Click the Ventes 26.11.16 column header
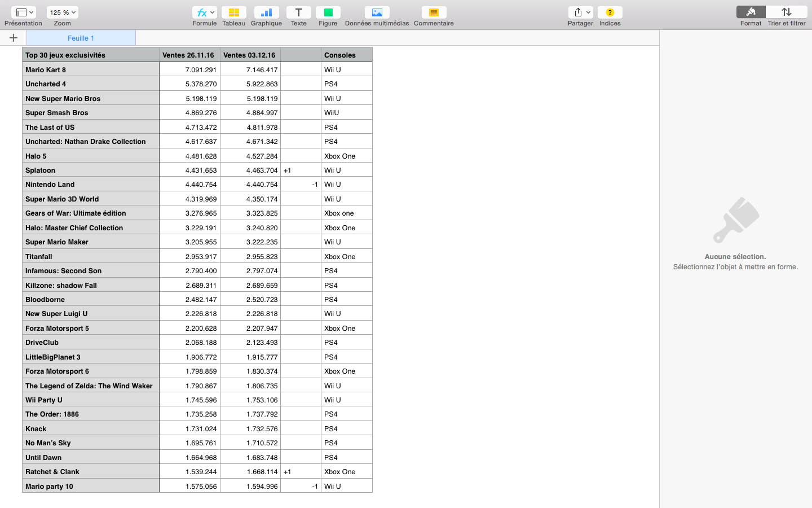This screenshot has height=508, width=812. pyautogui.click(x=189, y=55)
